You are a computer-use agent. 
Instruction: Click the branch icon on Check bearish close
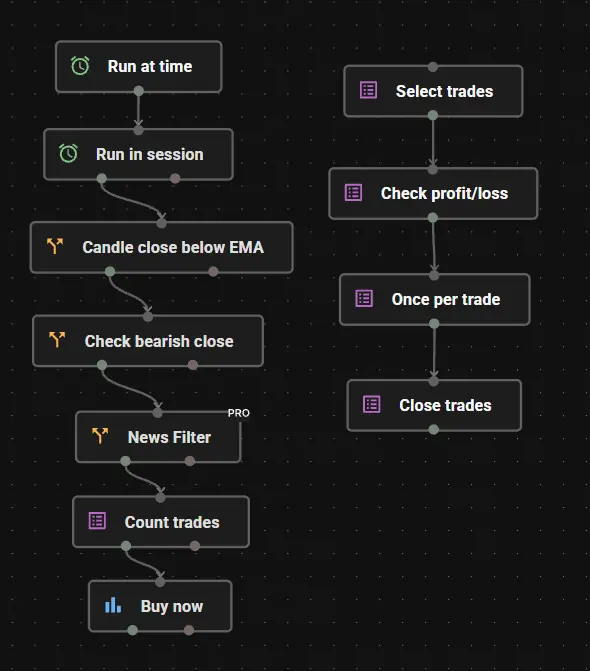click(57, 340)
